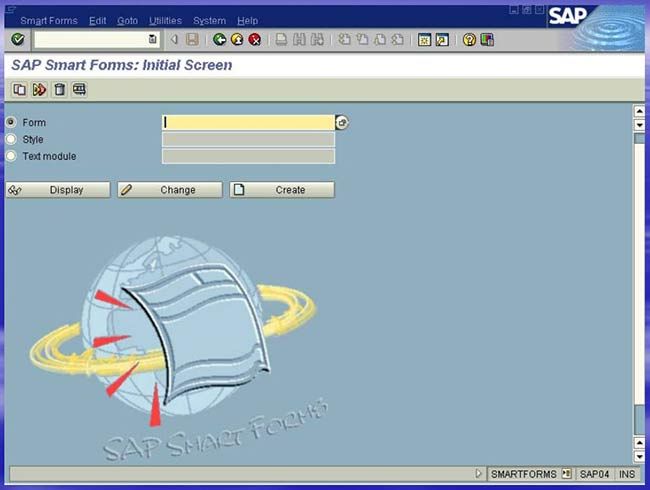Image resolution: width=650 pixels, height=490 pixels.
Task: Click the Save diskette icon
Action: click(x=192, y=39)
